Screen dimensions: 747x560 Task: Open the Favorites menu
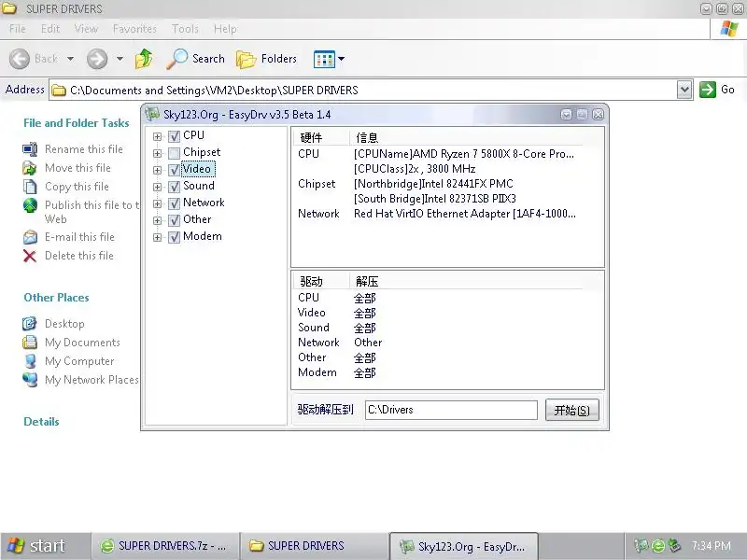pyautogui.click(x=134, y=29)
